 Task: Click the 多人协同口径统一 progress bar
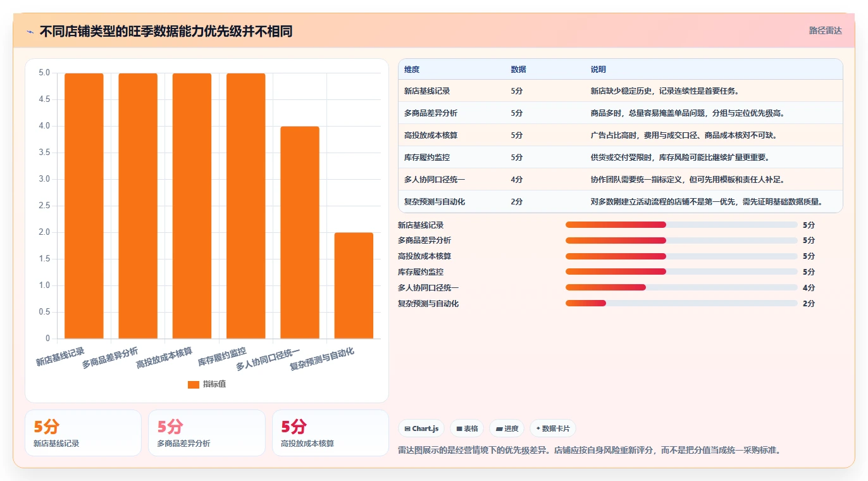pyautogui.click(x=681, y=288)
